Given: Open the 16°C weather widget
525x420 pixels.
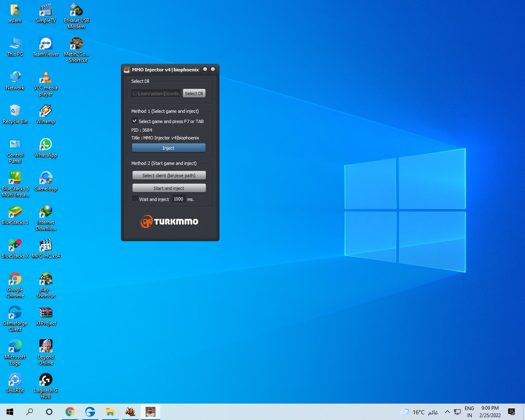Looking at the screenshot, I should [x=419, y=412].
